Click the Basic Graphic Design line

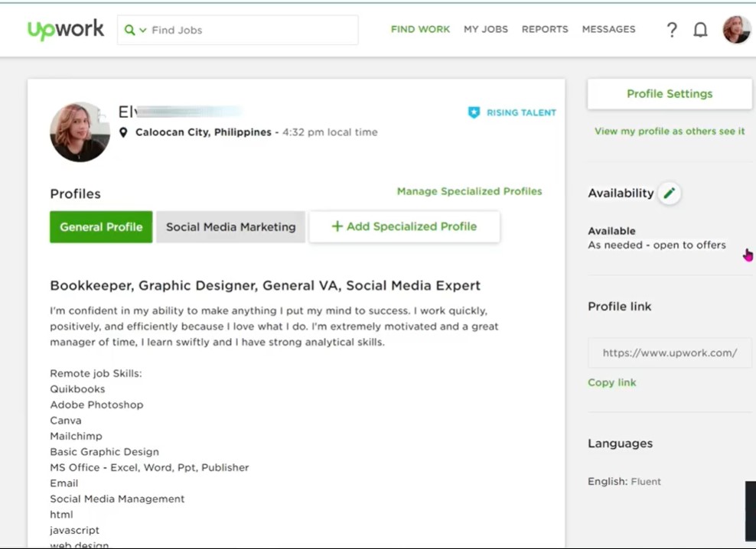point(105,452)
